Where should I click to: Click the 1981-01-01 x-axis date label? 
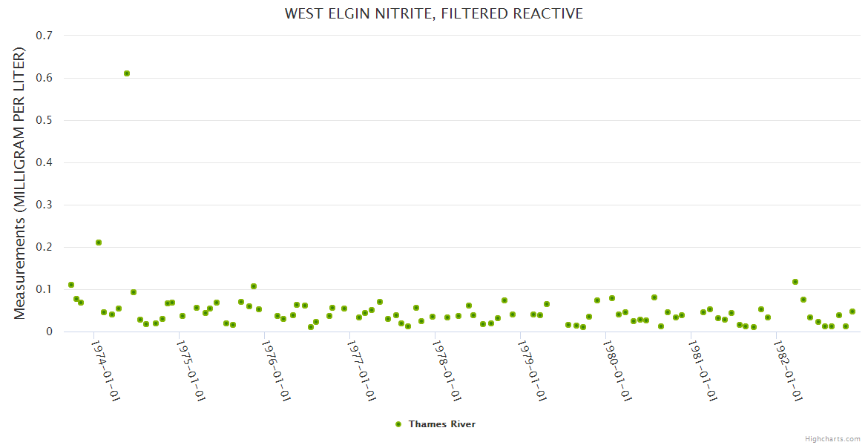tap(703, 371)
